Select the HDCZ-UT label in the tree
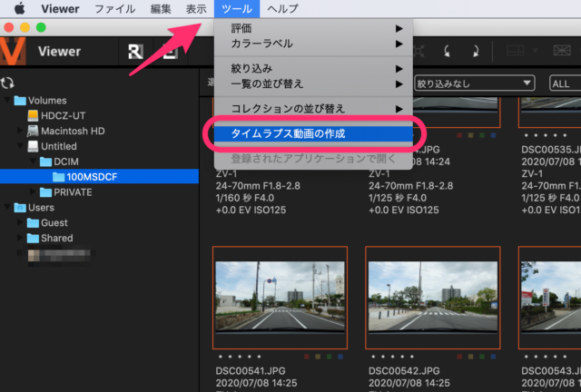 pos(63,115)
